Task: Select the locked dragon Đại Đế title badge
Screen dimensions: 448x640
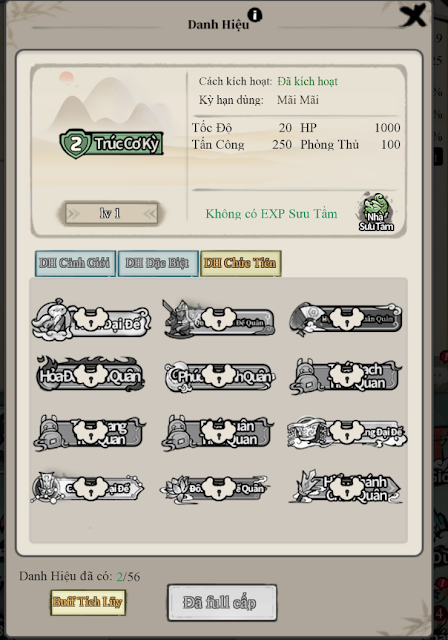Action: (347, 432)
